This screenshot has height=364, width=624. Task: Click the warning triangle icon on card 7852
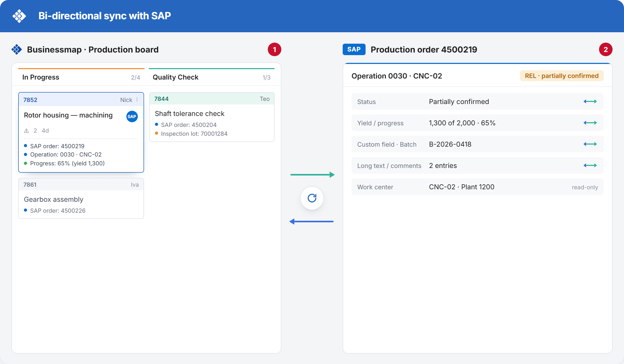tap(27, 131)
